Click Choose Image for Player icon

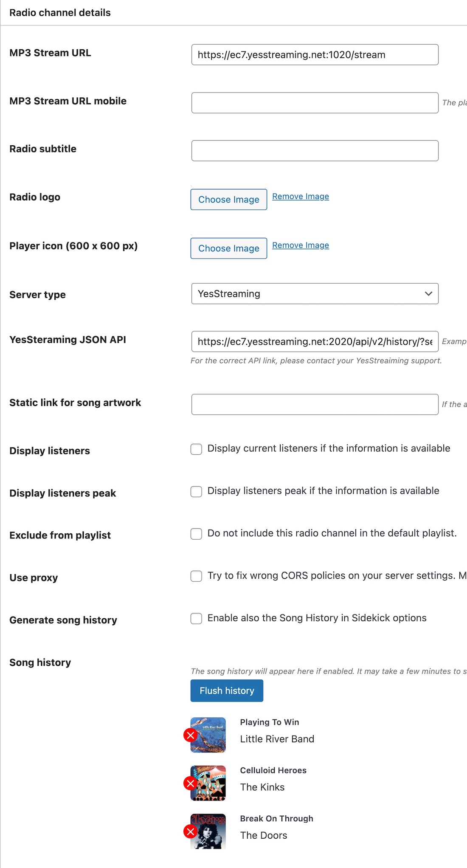tap(229, 248)
